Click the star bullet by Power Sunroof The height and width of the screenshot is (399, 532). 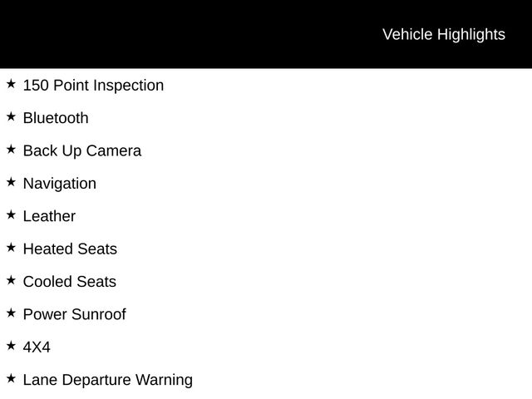(x=11, y=313)
